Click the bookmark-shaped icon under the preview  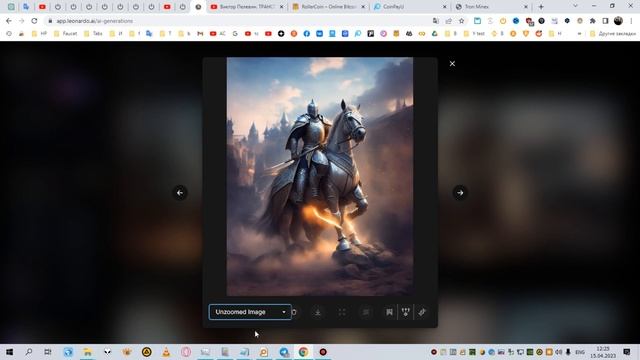tap(389, 312)
